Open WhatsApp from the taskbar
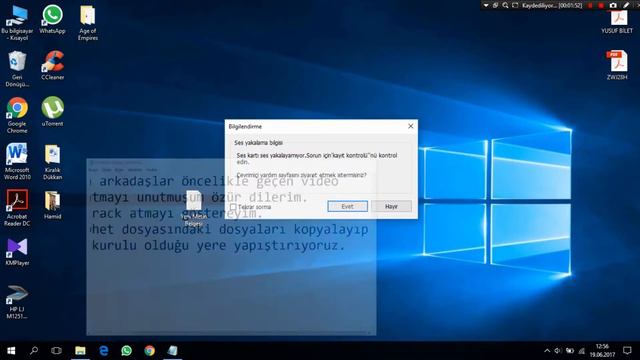640x360 pixels. [127, 351]
